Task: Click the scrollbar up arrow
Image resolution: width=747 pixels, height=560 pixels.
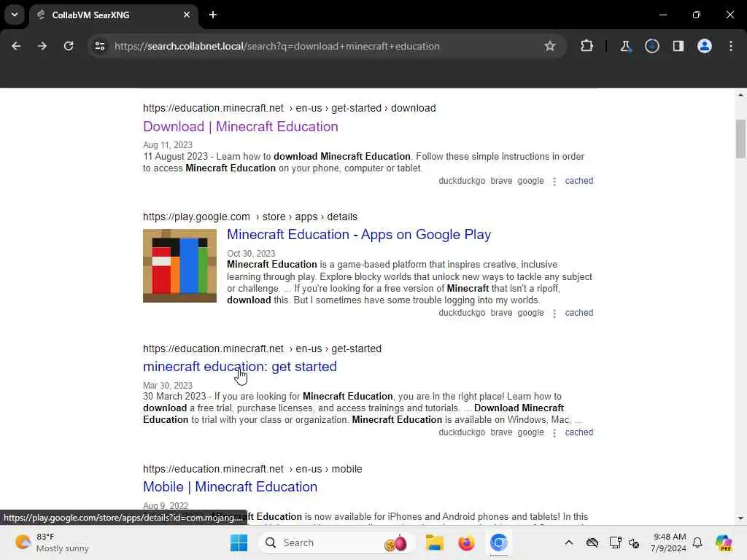Action: pos(740,96)
